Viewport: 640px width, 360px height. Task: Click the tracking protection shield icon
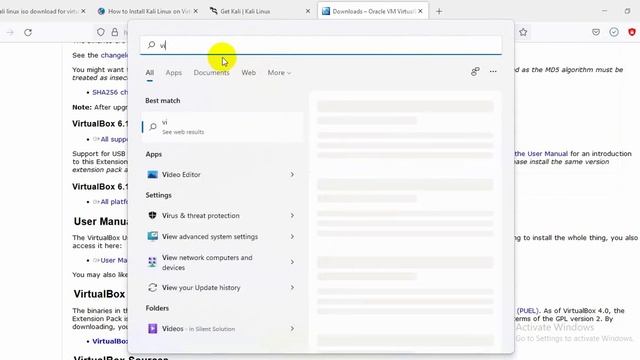[x=100, y=32]
